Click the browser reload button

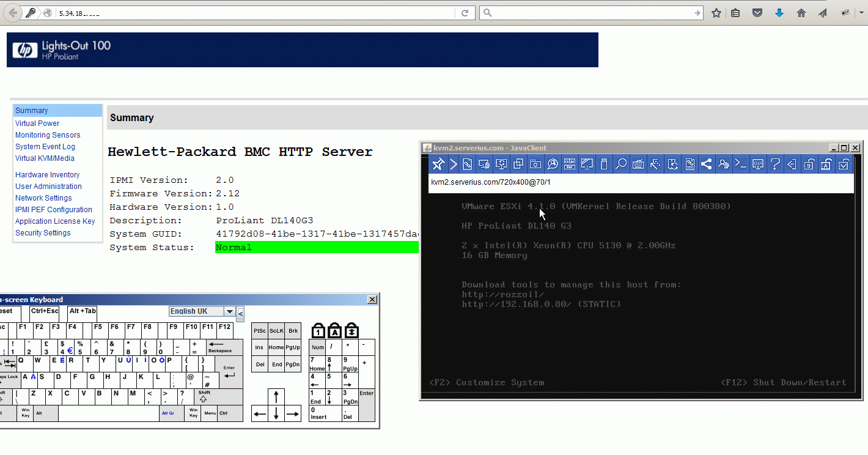pyautogui.click(x=465, y=13)
